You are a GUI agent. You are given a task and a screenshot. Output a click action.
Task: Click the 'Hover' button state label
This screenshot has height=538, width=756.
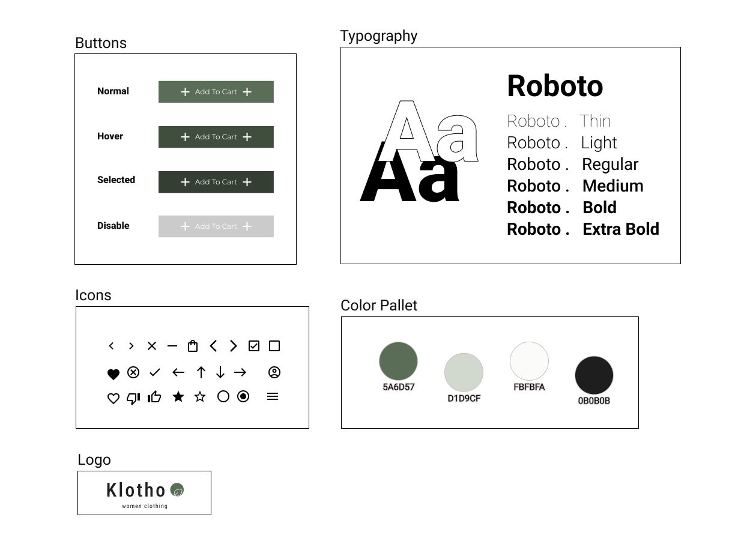pos(110,136)
